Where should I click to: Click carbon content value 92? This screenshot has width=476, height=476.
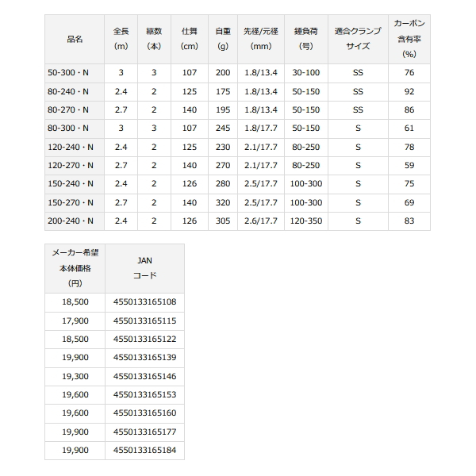click(409, 92)
